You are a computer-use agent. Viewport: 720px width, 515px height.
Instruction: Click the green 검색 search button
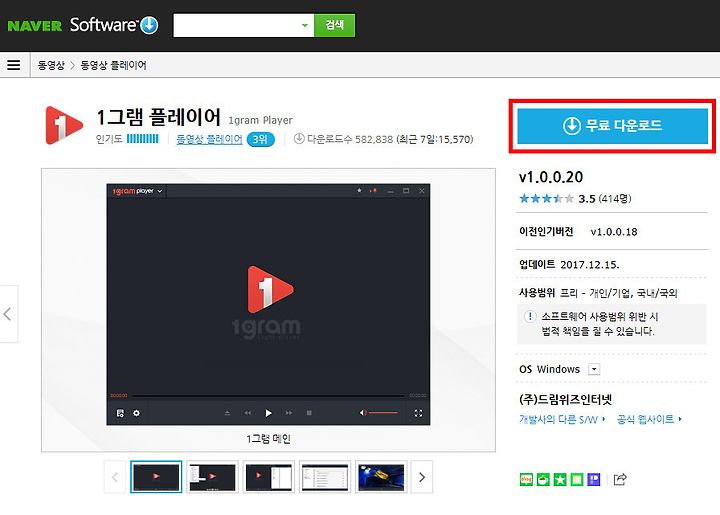(x=334, y=25)
